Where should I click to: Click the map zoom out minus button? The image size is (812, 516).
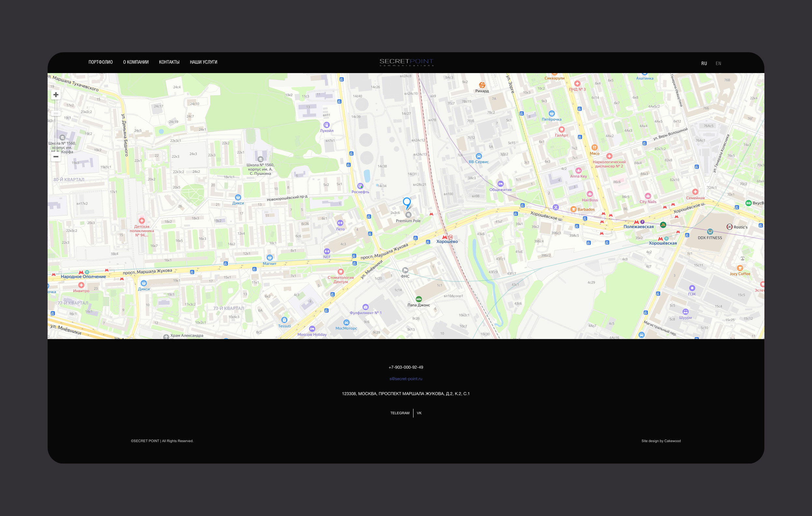pos(56,157)
